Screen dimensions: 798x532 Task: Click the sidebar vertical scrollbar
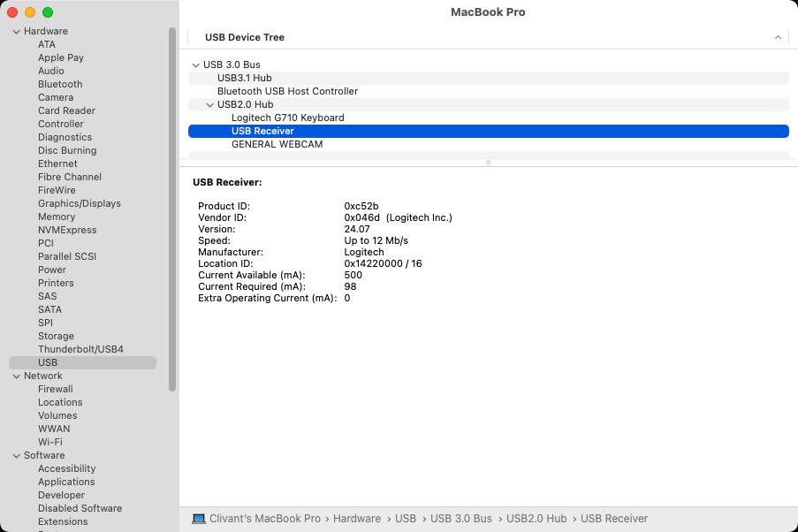172,209
